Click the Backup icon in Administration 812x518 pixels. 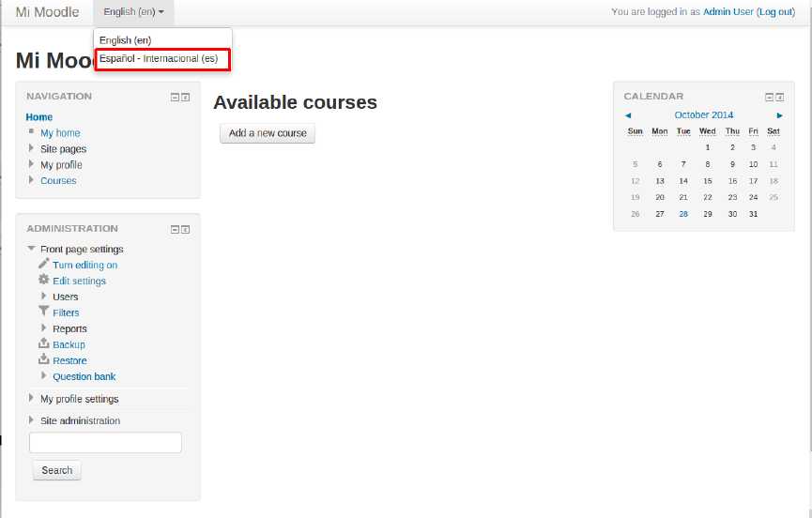[x=43, y=343]
